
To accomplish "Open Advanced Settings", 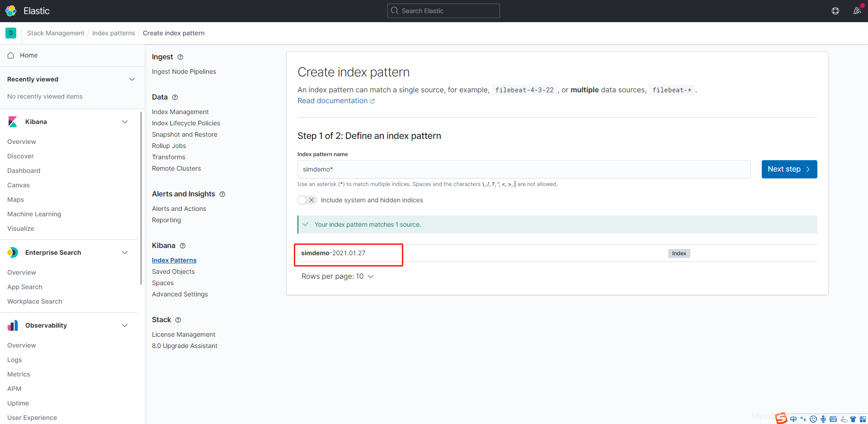I will click(180, 294).
